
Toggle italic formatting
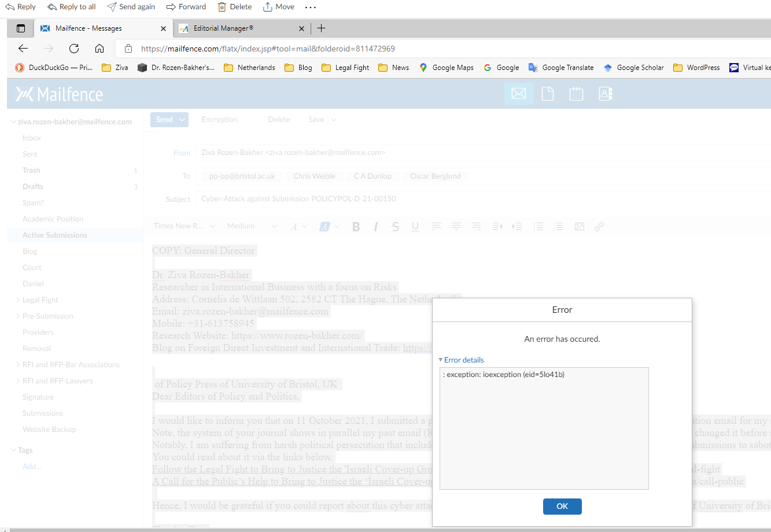[376, 227]
